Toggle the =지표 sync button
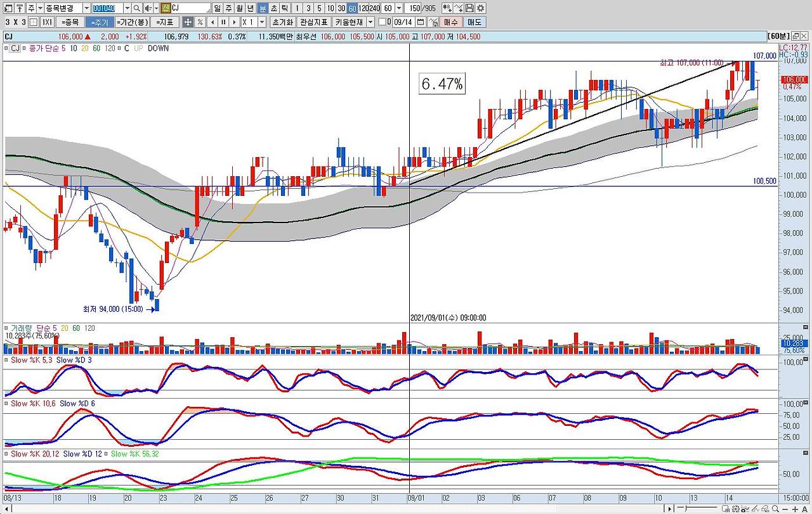 tap(164, 22)
